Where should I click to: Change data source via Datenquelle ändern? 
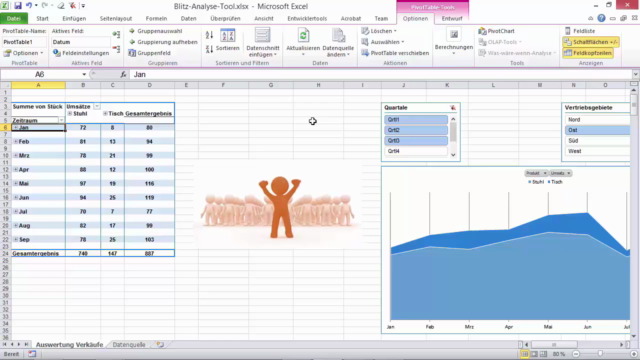(338, 42)
